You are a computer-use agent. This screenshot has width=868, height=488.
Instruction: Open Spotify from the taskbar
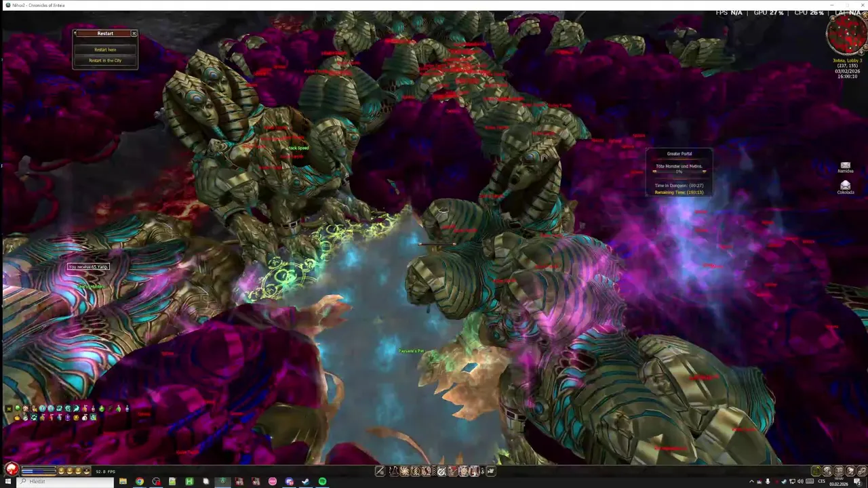(x=322, y=481)
